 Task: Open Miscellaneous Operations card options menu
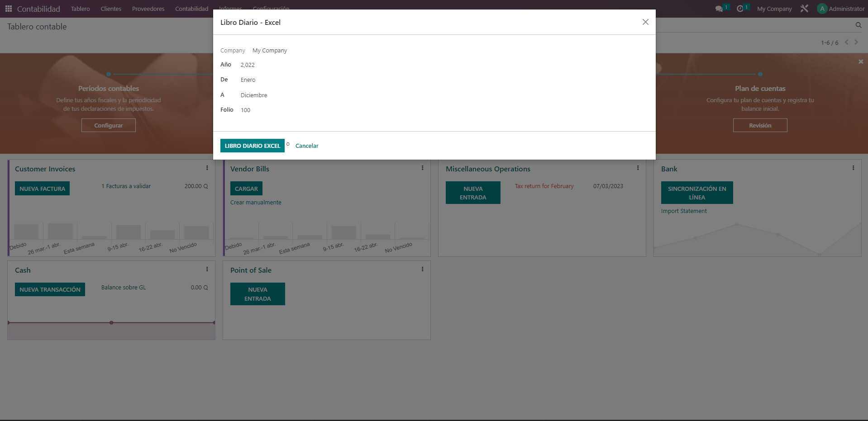638,168
